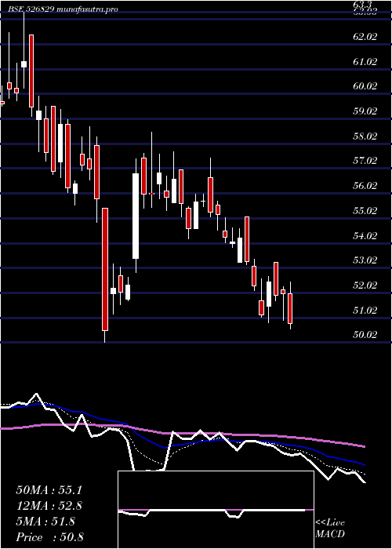The image size is (392, 549).
Task: Click inside the Live MACD inset chart
Action: [216, 510]
